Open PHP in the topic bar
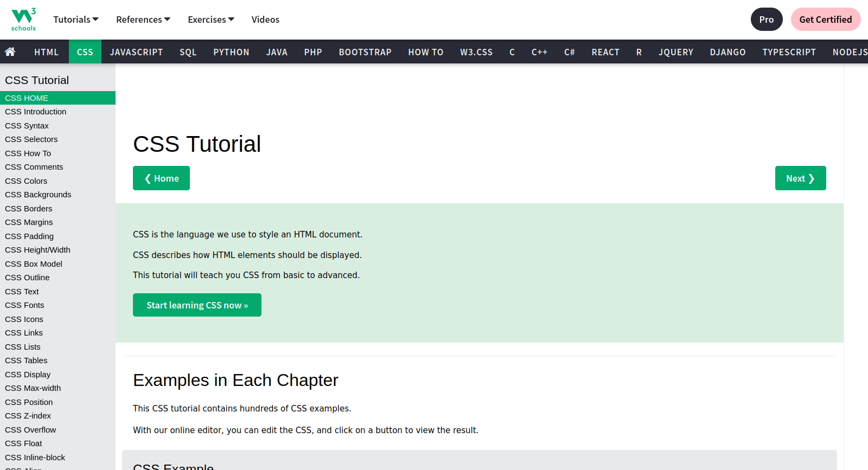The height and width of the screenshot is (470, 868). (313, 52)
